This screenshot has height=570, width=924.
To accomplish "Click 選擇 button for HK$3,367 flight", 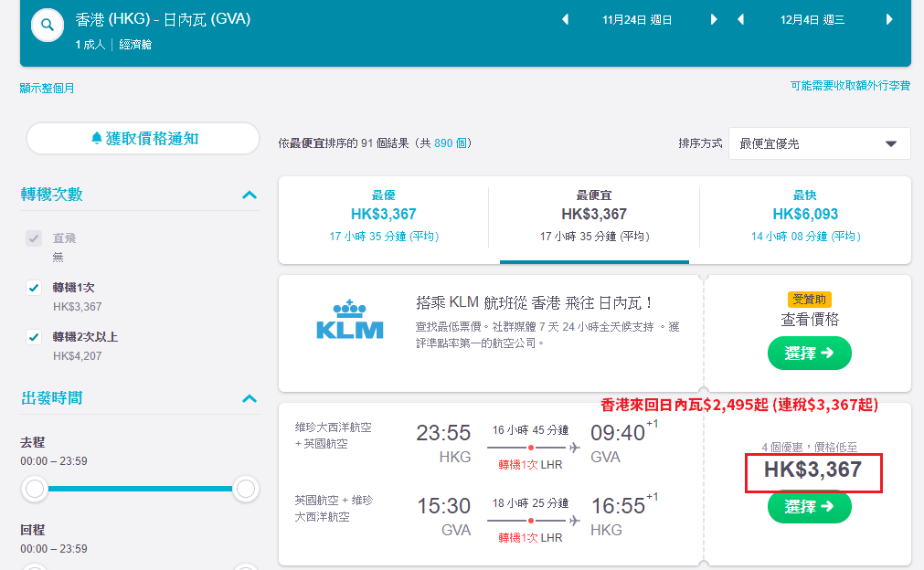I will (809, 506).
